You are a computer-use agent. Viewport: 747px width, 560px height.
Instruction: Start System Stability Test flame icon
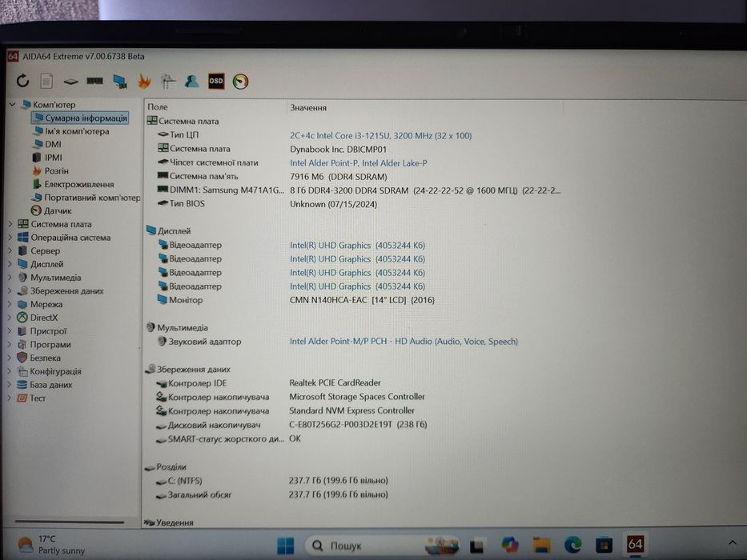point(144,82)
